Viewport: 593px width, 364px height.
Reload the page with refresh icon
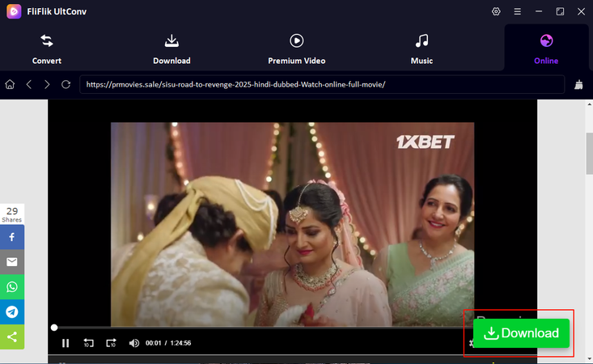tap(66, 84)
